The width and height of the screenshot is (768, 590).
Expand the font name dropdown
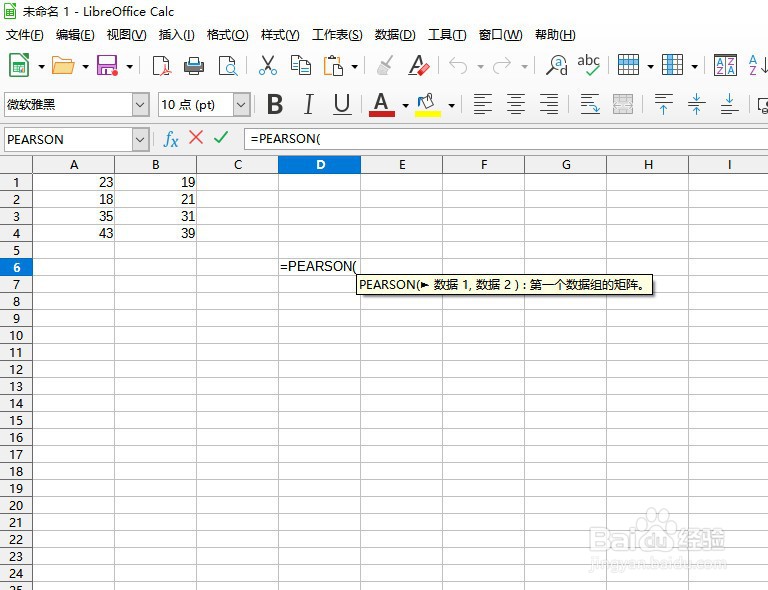(141, 104)
